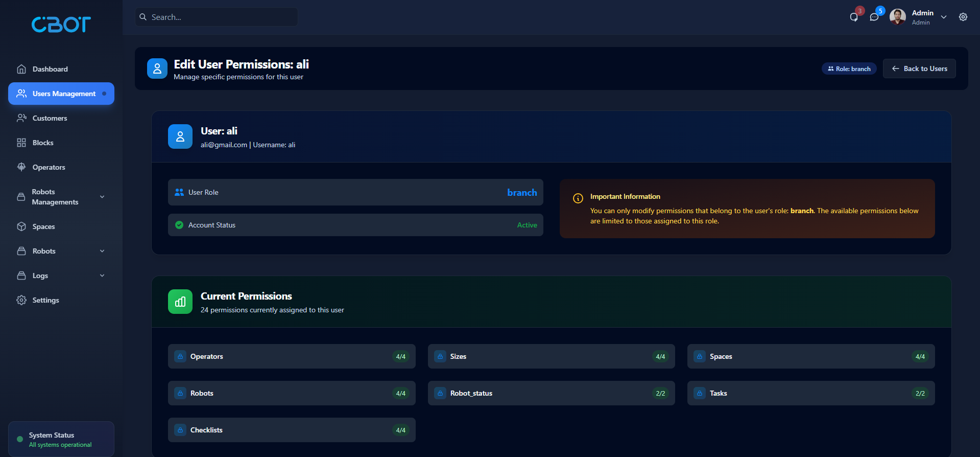The image size is (980, 457).
Task: Click ali@gmail.com email text
Action: 224,145
